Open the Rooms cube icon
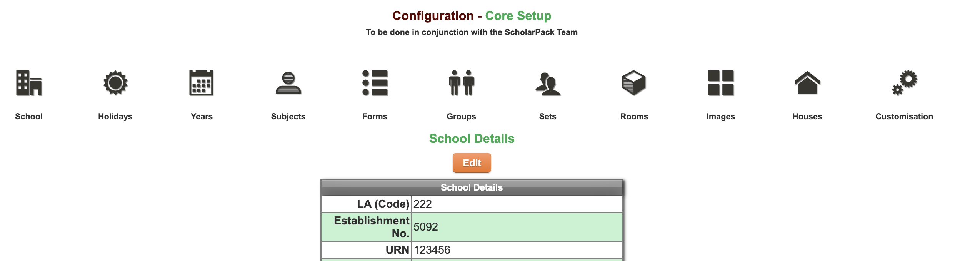The image size is (980, 261). pos(634,83)
